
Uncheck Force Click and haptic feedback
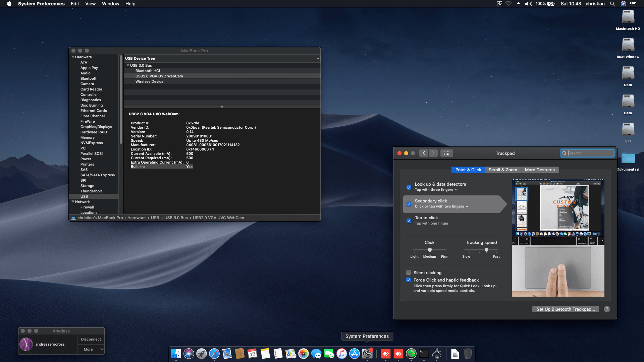click(409, 280)
